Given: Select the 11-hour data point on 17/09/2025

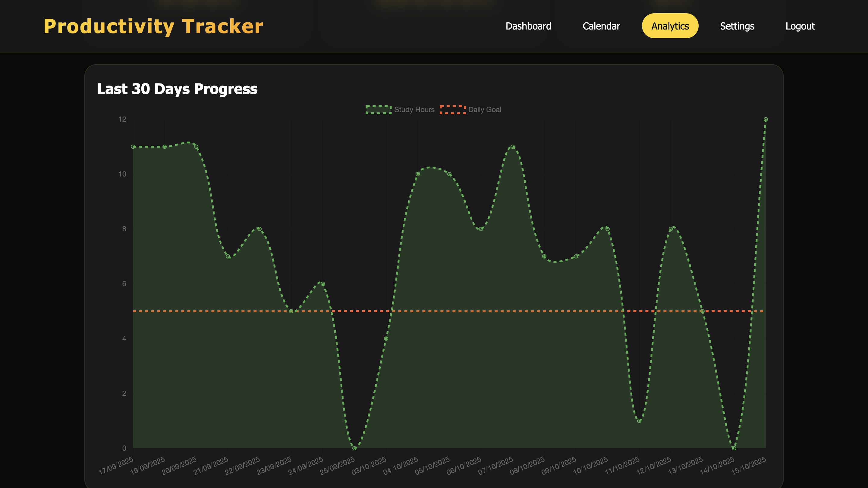Looking at the screenshot, I should tap(132, 146).
